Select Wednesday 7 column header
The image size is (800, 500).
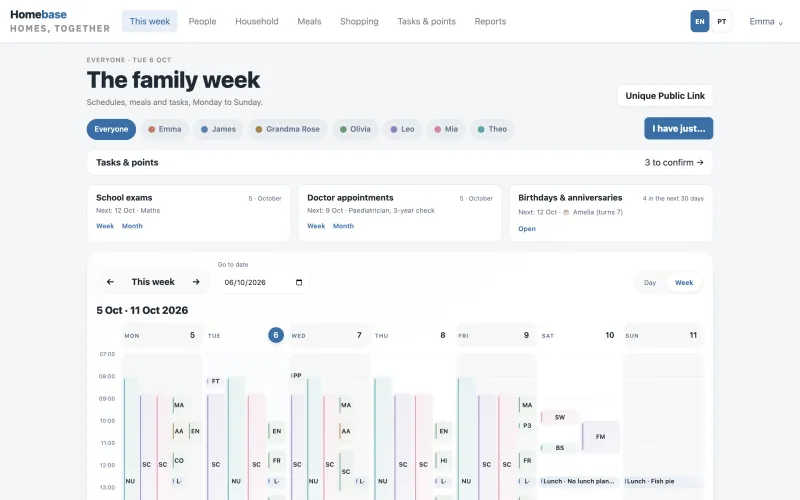tap(330, 335)
